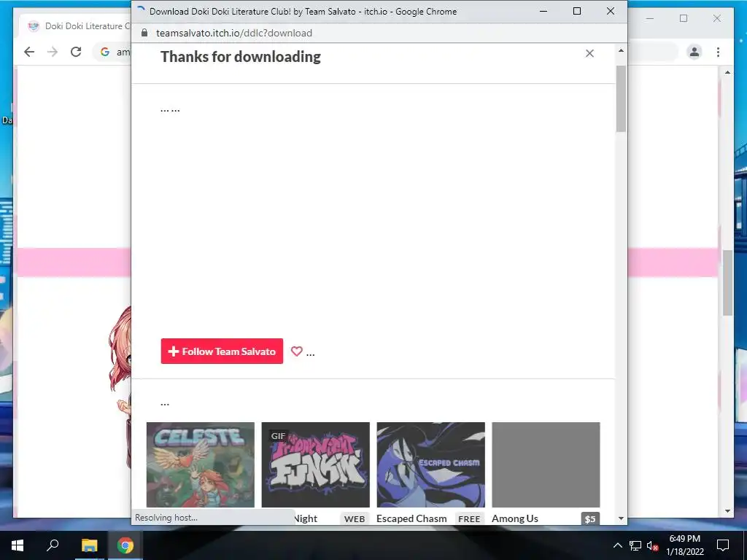The width and height of the screenshot is (747, 560).
Task: Close the background Chrome window
Action: point(717,18)
